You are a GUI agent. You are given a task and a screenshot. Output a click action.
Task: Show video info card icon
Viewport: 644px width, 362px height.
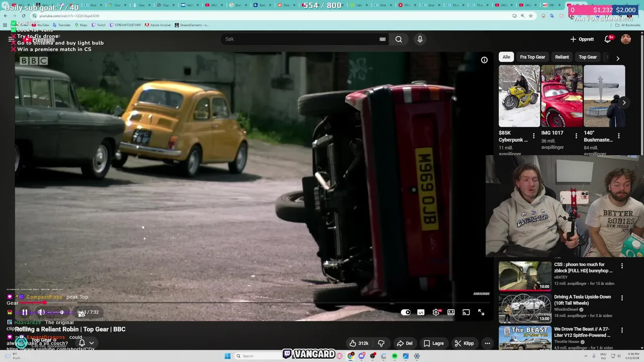coord(484,60)
